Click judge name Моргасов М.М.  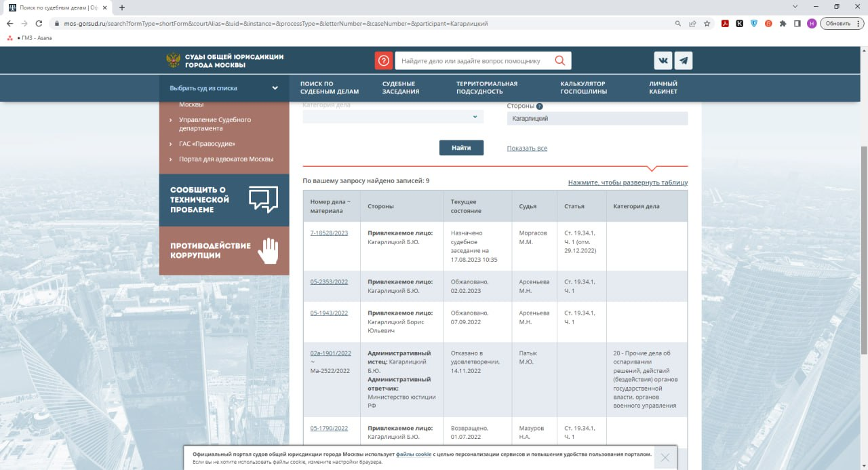click(x=533, y=237)
